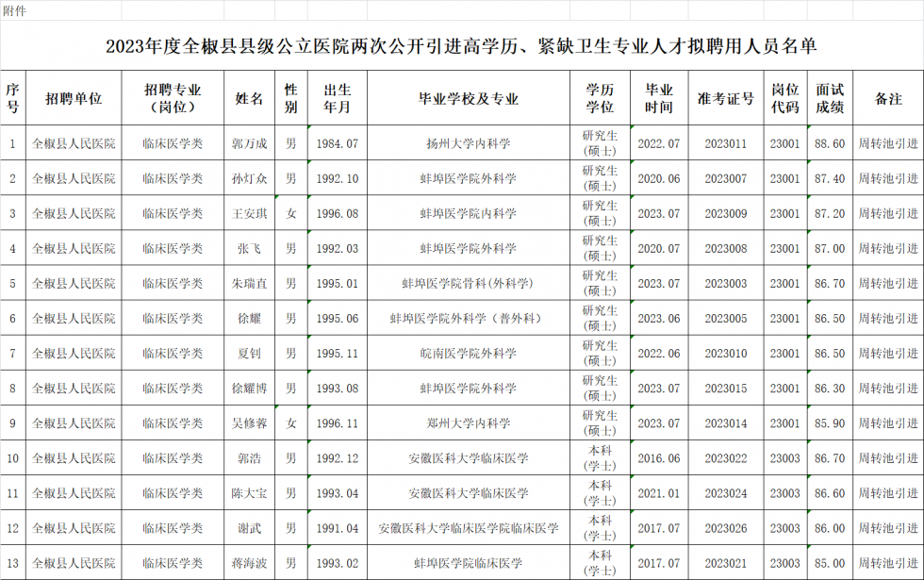The height and width of the screenshot is (580, 924).
Task: Select the name cell 陈大宝
Action: (x=249, y=493)
